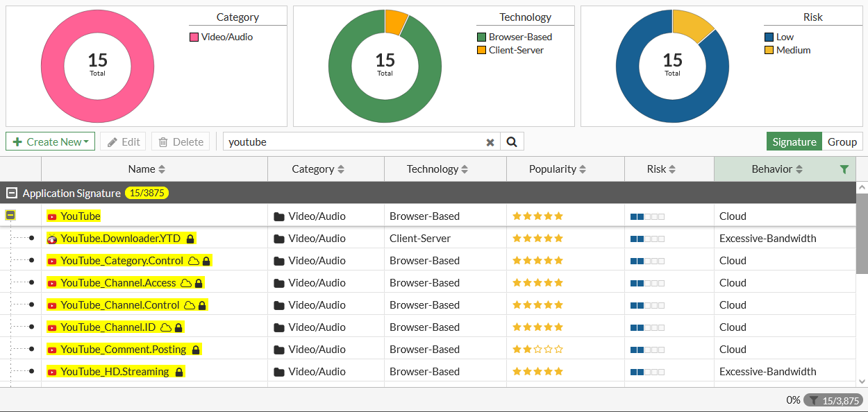Image resolution: width=868 pixels, height=412 pixels.
Task: Select the YouTube_Comment.Posting row name
Action: [x=123, y=350]
